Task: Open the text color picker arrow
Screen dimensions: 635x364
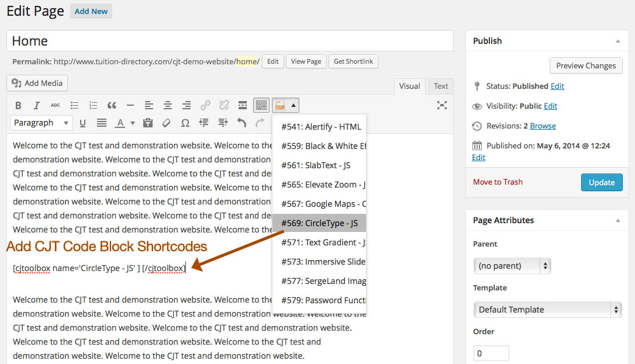Action: [133, 123]
